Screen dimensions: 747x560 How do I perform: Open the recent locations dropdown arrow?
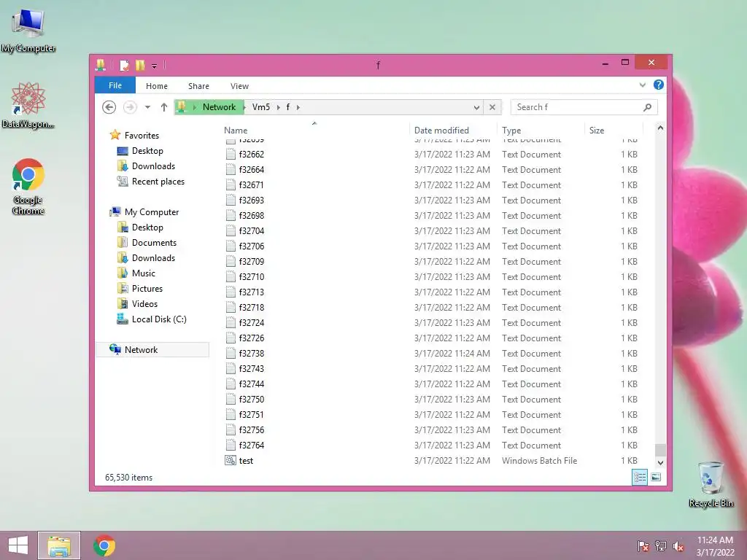click(147, 107)
